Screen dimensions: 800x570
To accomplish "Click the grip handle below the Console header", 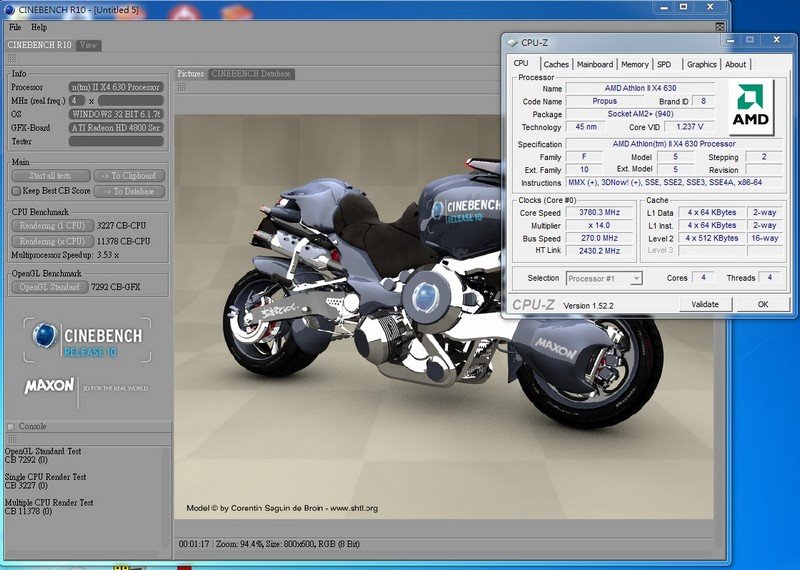I will click(x=12, y=439).
